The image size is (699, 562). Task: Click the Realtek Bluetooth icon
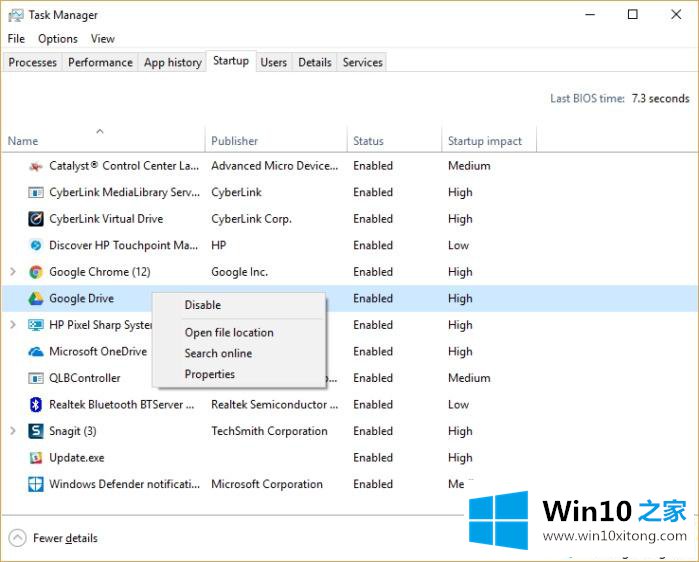click(36, 405)
